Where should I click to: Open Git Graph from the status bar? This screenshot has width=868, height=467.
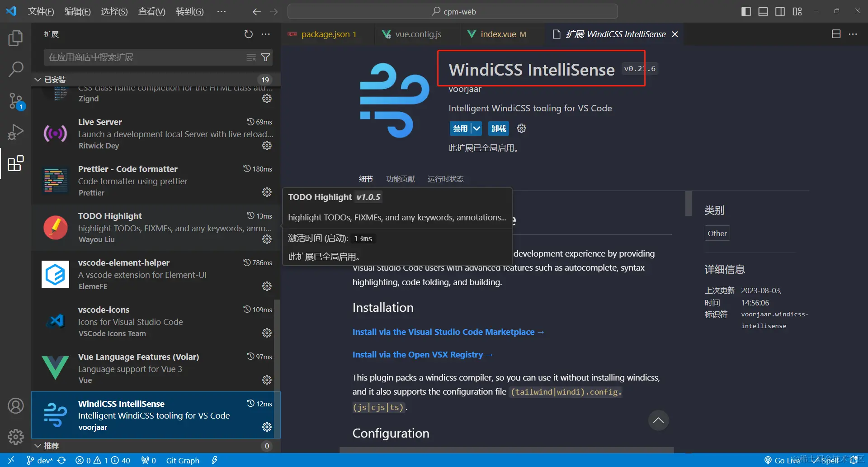point(183,460)
